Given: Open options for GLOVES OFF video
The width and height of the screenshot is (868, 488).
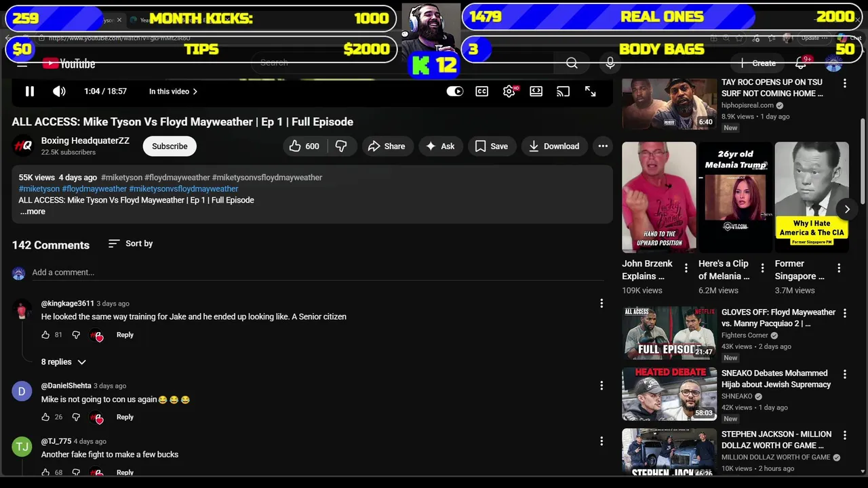Looking at the screenshot, I should point(845,313).
